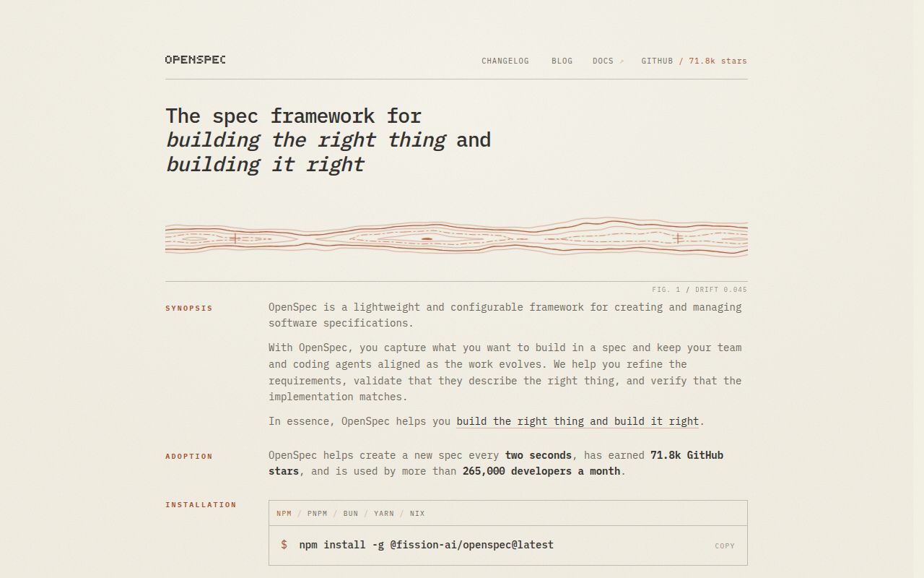Image resolution: width=924 pixels, height=578 pixels.
Task: Click '265,000 developers a month' text
Action: click(541, 471)
